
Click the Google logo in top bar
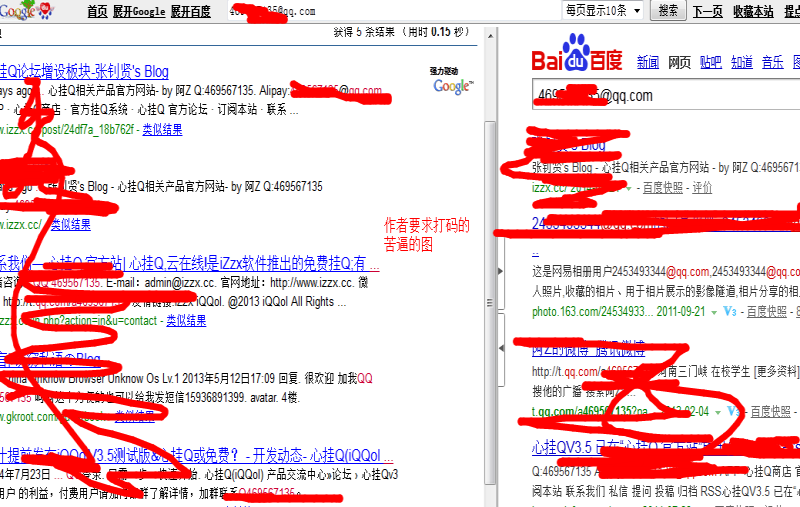(x=26, y=10)
